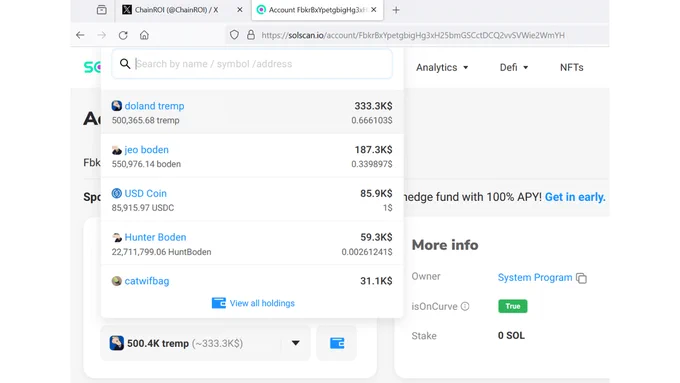Open the tracking protection shield icon
680x383 pixels.
(x=234, y=35)
